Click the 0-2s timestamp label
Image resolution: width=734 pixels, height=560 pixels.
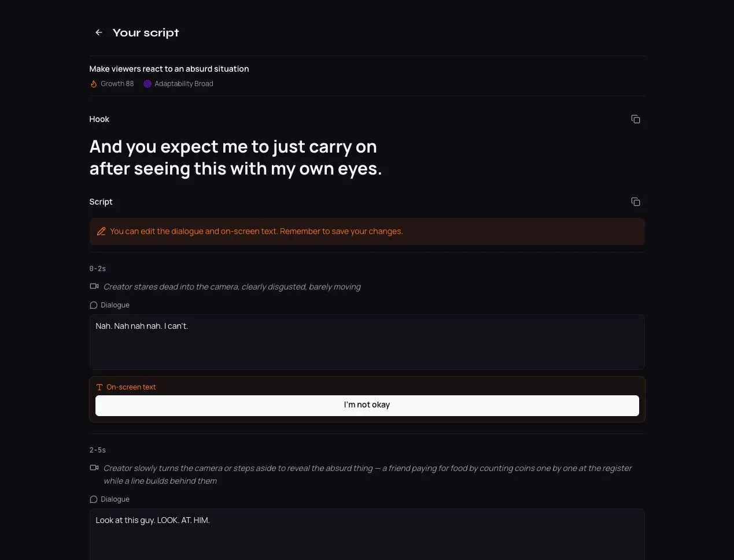tap(98, 269)
